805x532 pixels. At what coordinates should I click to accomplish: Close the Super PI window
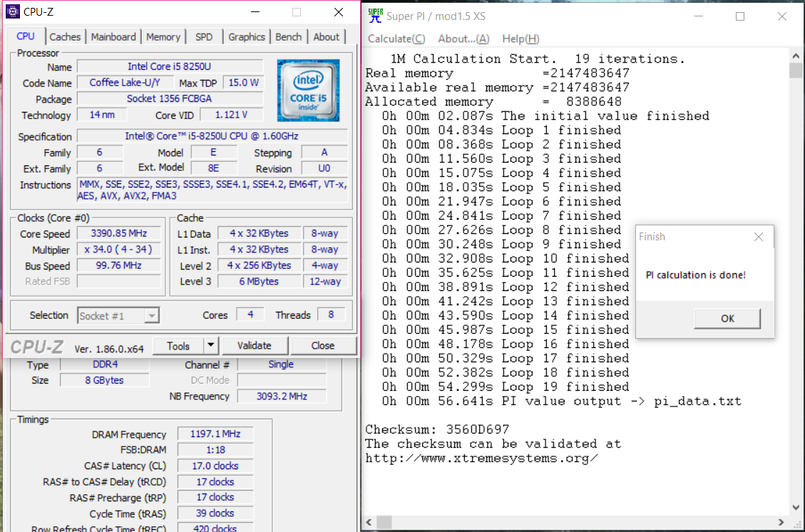[782, 16]
